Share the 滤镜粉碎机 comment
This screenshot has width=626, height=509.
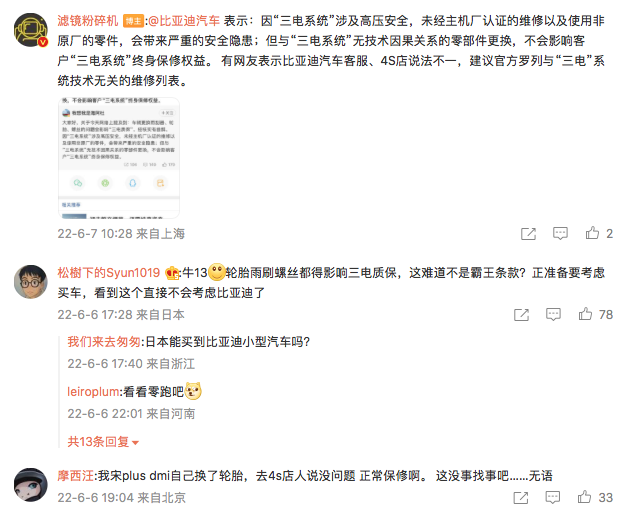click(x=528, y=234)
